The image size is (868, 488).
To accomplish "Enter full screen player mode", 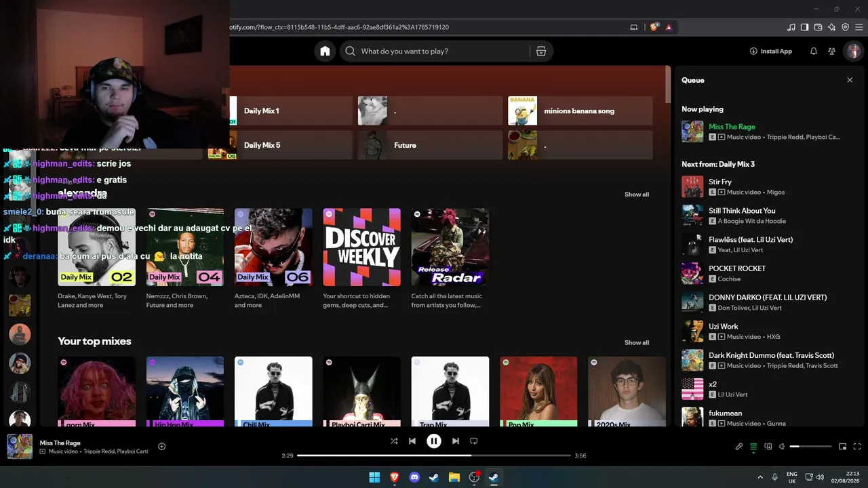I will 857,447.
